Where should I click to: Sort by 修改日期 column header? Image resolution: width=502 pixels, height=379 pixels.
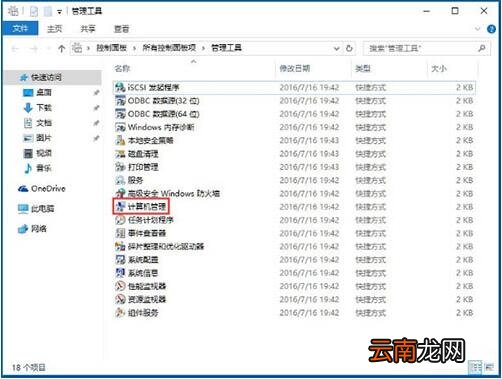pos(295,69)
